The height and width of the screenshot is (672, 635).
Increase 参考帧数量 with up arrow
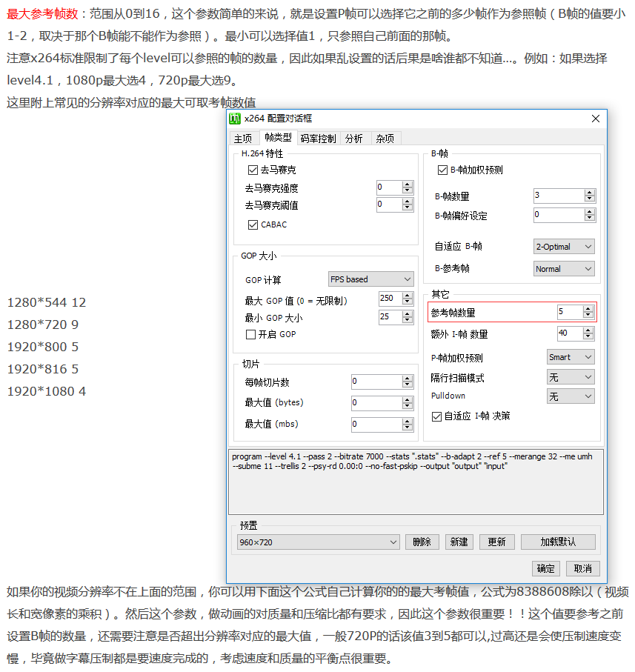coord(589,308)
